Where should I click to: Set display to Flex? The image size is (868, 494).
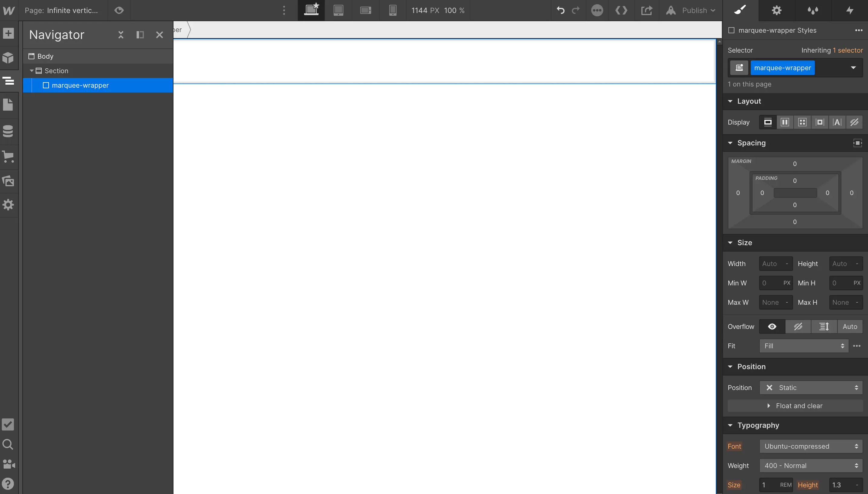(x=785, y=122)
